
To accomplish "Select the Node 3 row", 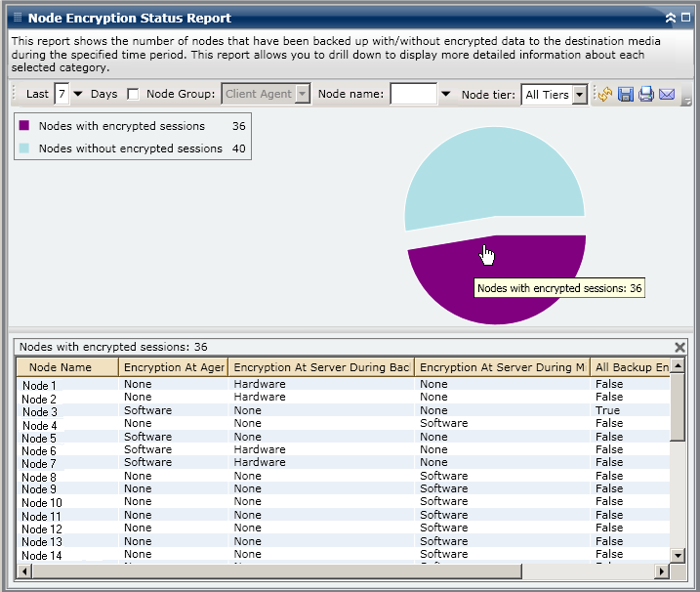I will click(39, 412).
